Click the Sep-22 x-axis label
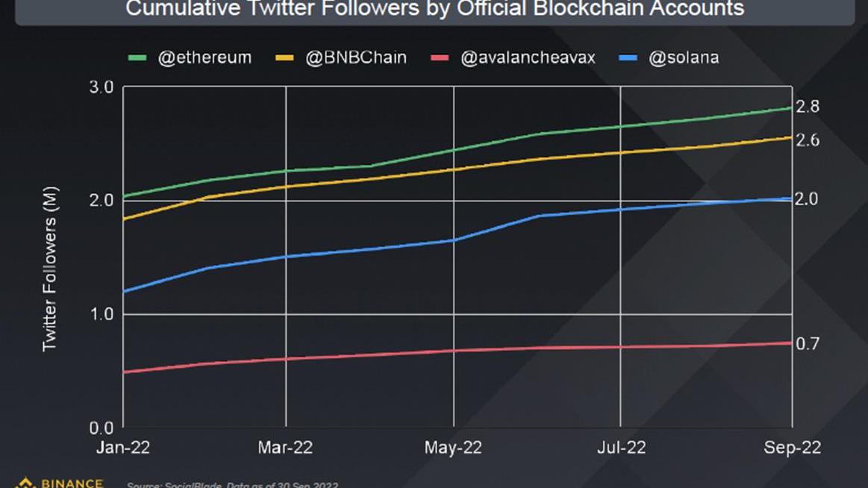The width and height of the screenshot is (868, 488). point(793,448)
